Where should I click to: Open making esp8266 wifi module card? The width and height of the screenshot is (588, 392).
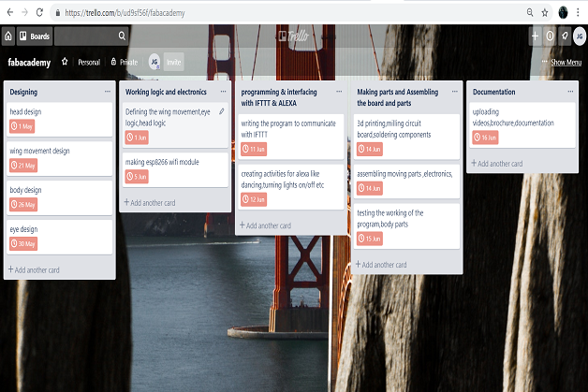[x=175, y=169]
